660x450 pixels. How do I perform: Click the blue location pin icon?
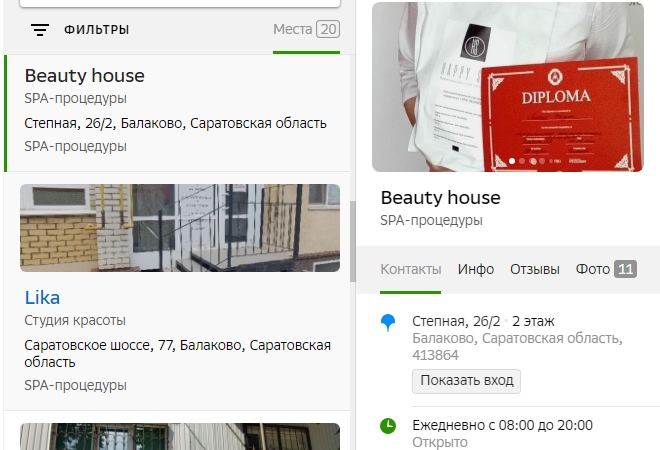click(388, 322)
